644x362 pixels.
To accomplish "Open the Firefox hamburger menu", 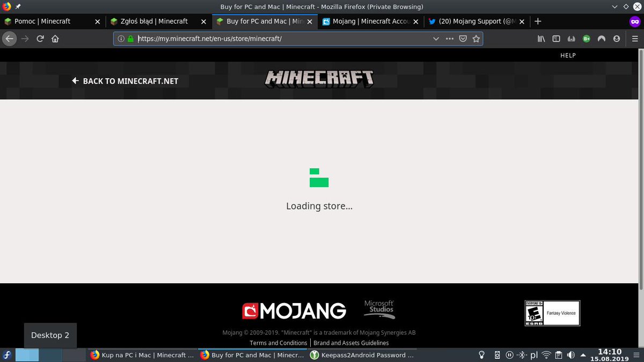I will point(635,39).
